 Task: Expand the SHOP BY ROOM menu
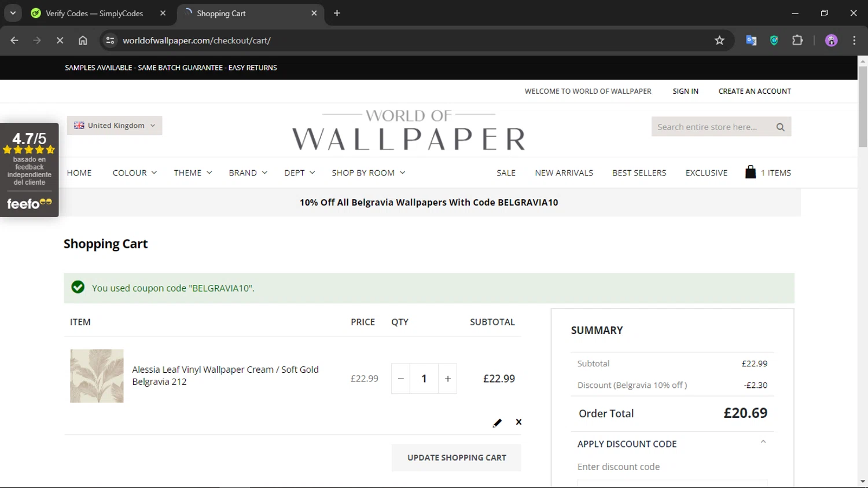point(368,173)
